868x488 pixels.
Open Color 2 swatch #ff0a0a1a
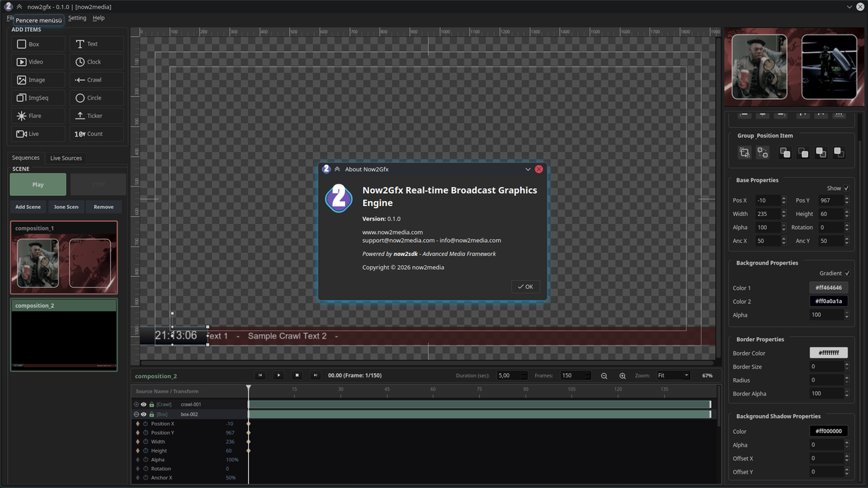click(x=828, y=301)
